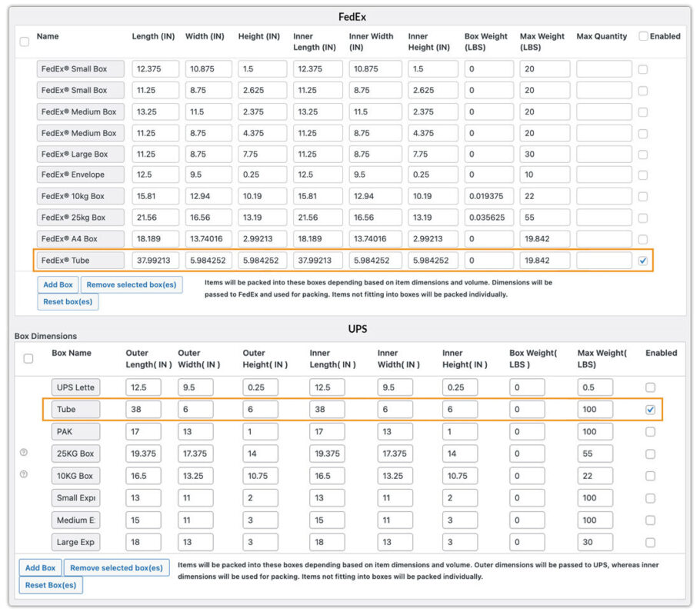Click the UPS 10KG Box Inner Height field

click(x=460, y=476)
